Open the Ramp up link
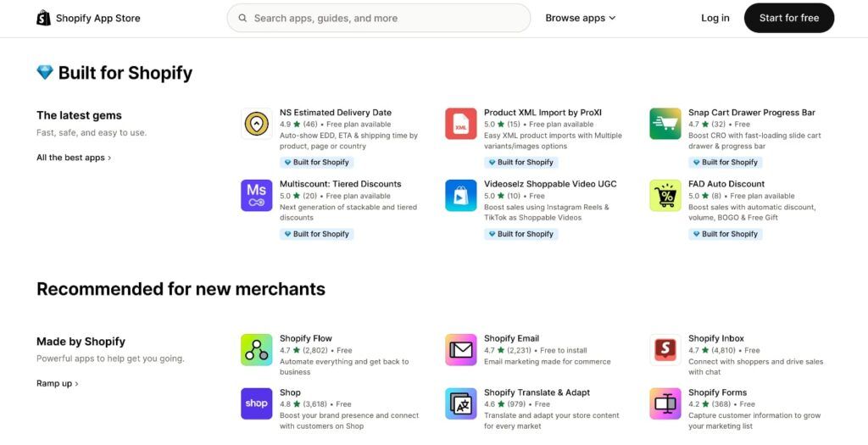The height and width of the screenshot is (445, 868). point(57,383)
